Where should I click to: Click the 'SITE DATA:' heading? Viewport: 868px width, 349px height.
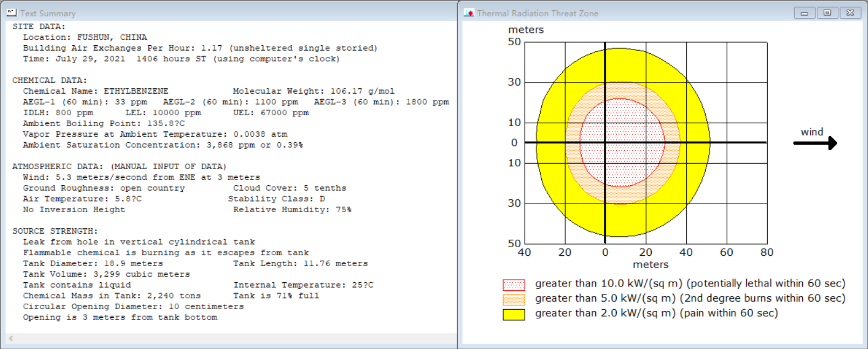coord(39,26)
